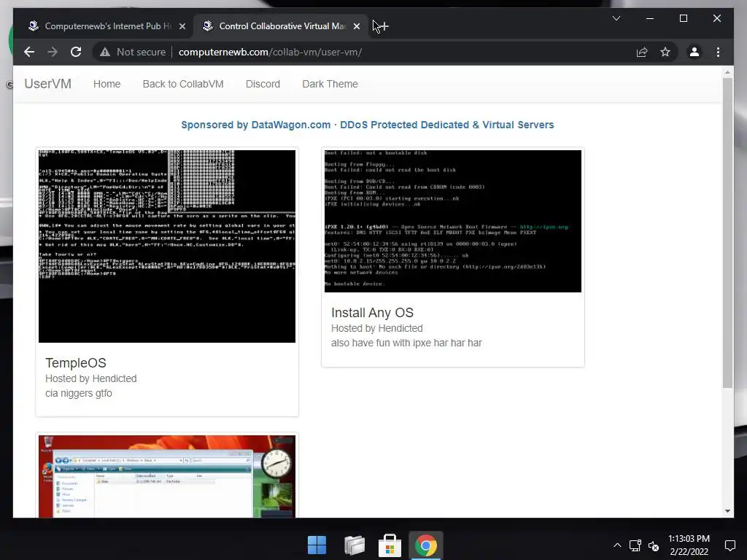Click the browser forward arrow
Viewport: 747px width, 560px height.
pyautogui.click(x=53, y=52)
